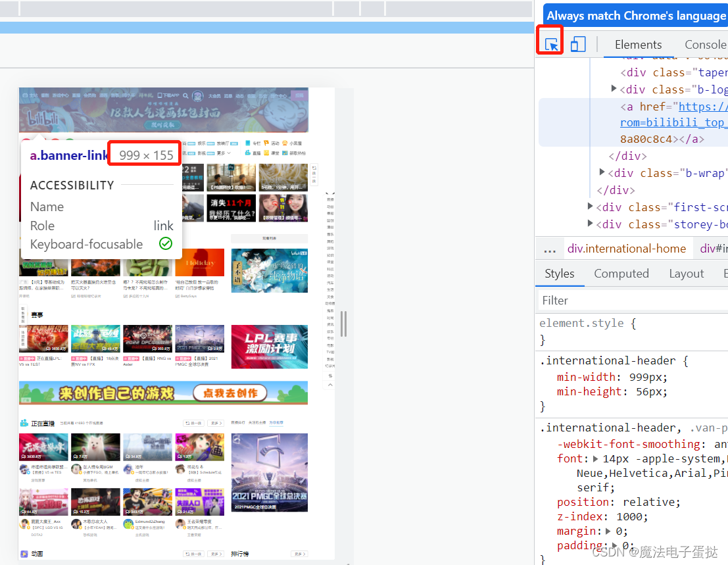Open the 2021 PMGC全球总决赛 thumbnail

269,473
